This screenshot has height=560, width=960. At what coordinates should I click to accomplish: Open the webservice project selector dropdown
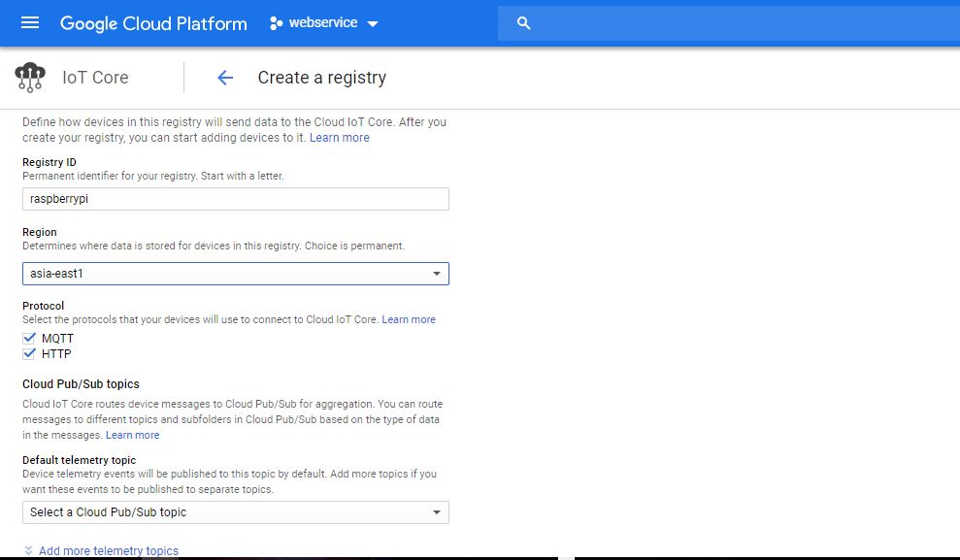click(324, 23)
